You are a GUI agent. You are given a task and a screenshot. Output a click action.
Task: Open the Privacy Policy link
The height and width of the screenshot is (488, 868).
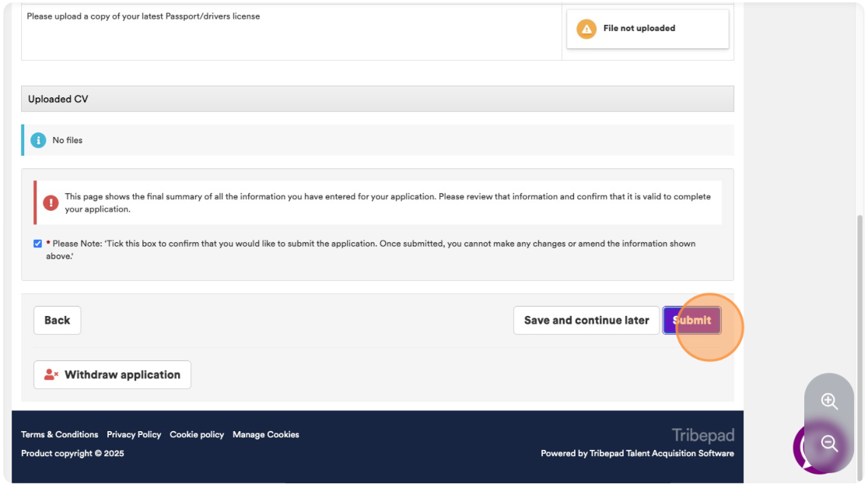[x=134, y=435]
